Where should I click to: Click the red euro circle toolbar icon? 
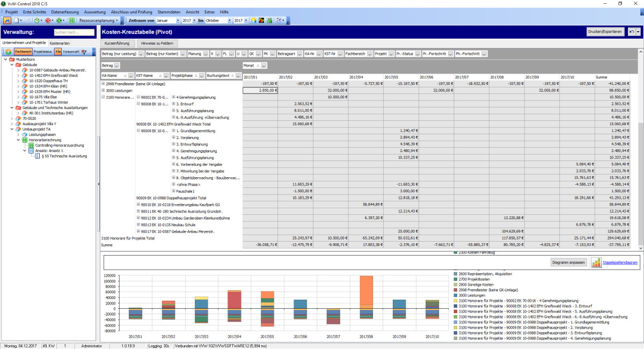point(49,20)
